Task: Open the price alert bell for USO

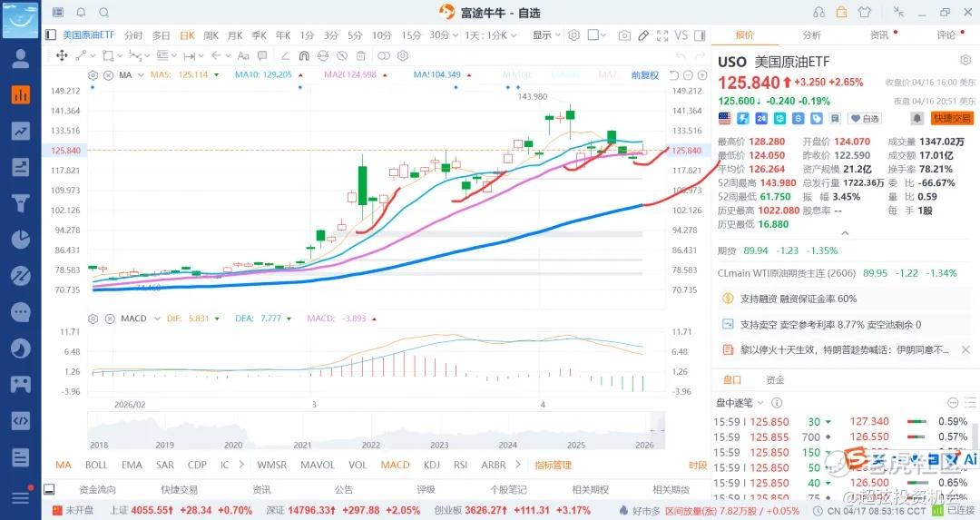Action: point(916,118)
